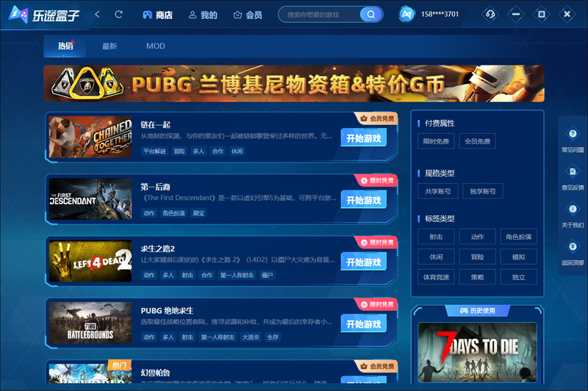Click 开始游戏 for 链在一起
Screen dimensions: 588x391
[x=363, y=138]
